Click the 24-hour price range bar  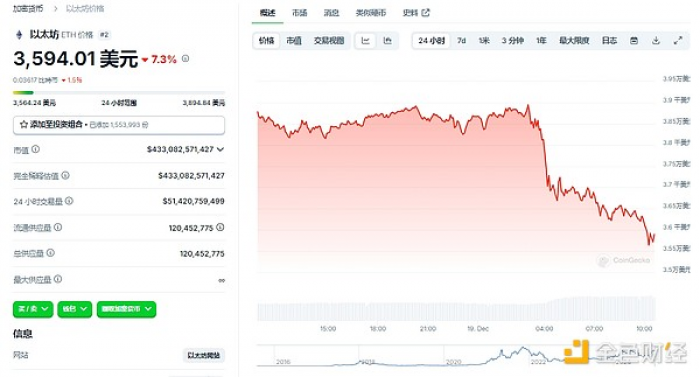119,93
